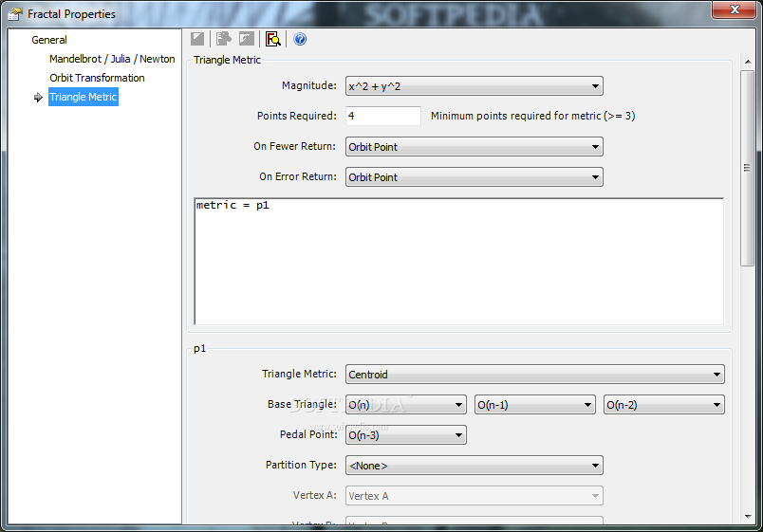Click the grayed-out puzzle piece toolbar icon
This screenshot has width=763, height=532.
point(223,39)
